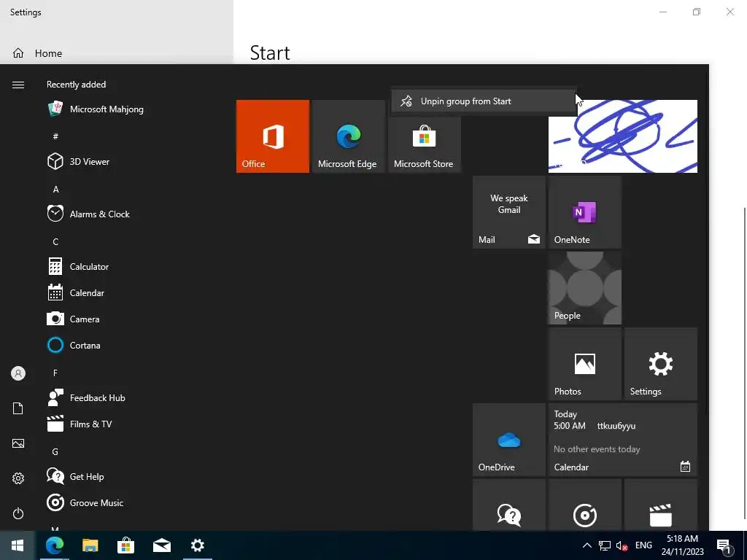Select the A letter header in the app list

[55, 189]
